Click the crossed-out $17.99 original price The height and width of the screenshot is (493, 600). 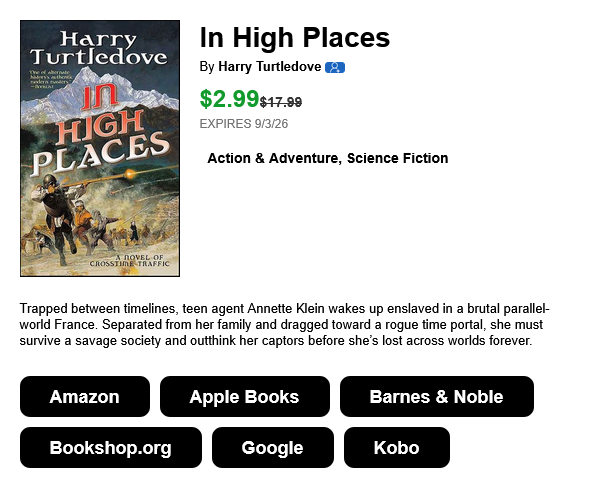[x=281, y=102]
